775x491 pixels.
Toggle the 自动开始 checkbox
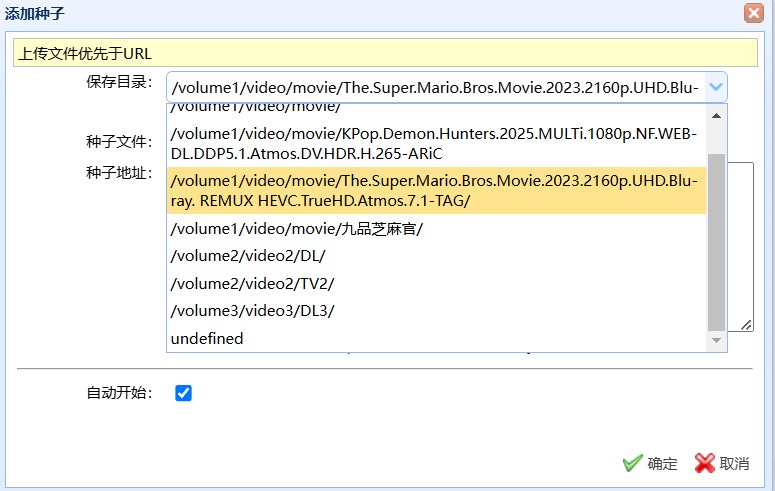183,393
